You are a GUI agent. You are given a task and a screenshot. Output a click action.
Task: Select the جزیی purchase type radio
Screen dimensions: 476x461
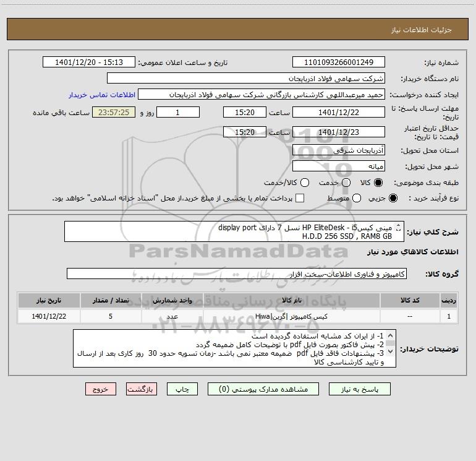click(393, 198)
